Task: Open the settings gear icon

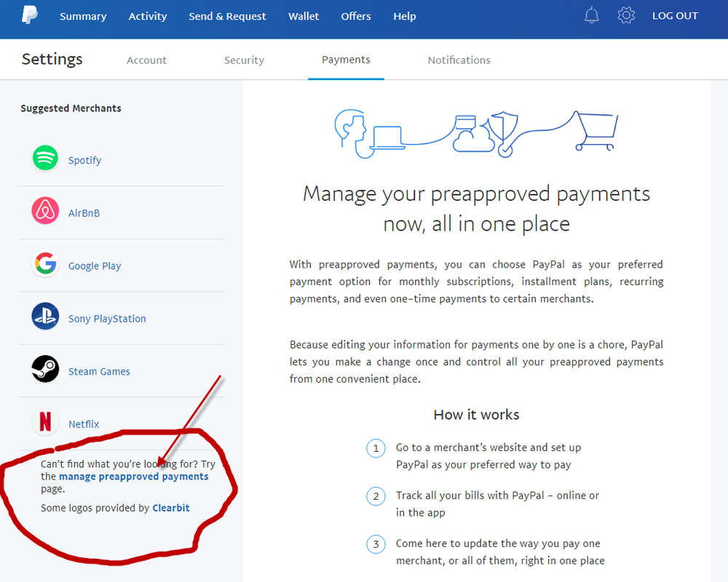Action: point(626,15)
